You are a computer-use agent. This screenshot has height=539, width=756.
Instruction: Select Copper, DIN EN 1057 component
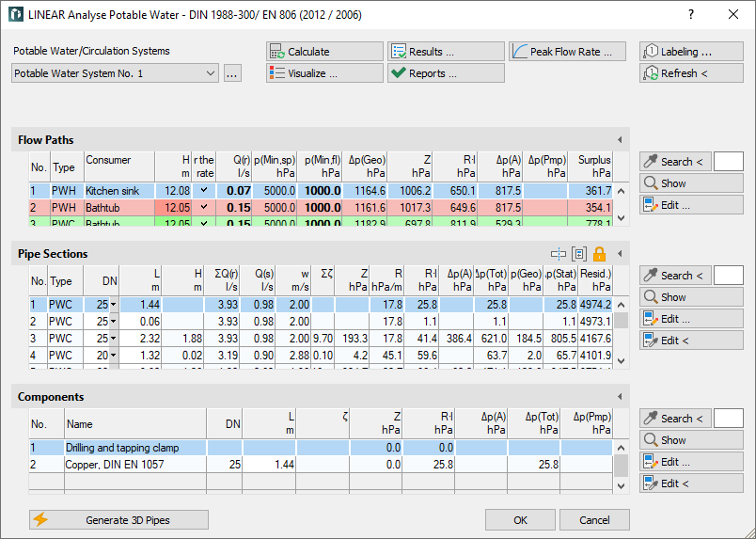click(x=321, y=465)
